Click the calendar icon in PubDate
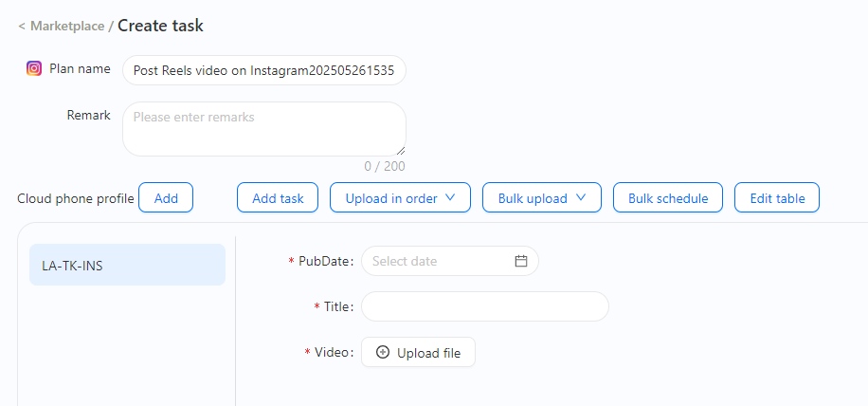The width and height of the screenshot is (868, 406). pos(521,261)
